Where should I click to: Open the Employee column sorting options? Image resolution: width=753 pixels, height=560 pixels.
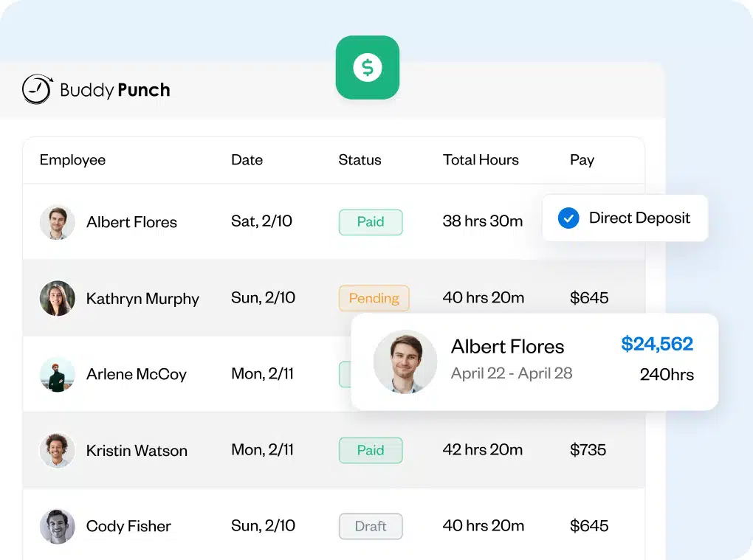(72, 160)
